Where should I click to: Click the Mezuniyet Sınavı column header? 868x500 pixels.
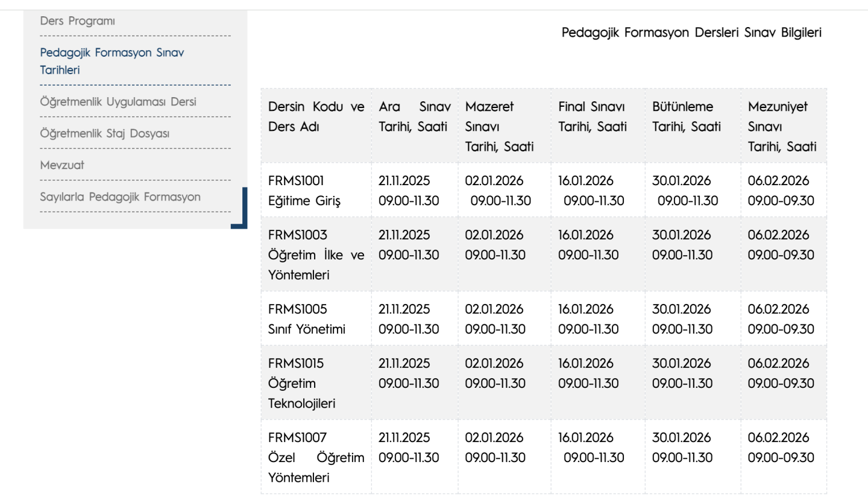pos(782,127)
